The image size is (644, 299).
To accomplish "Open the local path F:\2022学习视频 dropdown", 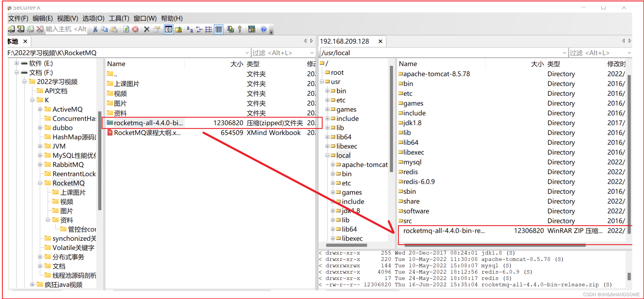I will (x=247, y=53).
